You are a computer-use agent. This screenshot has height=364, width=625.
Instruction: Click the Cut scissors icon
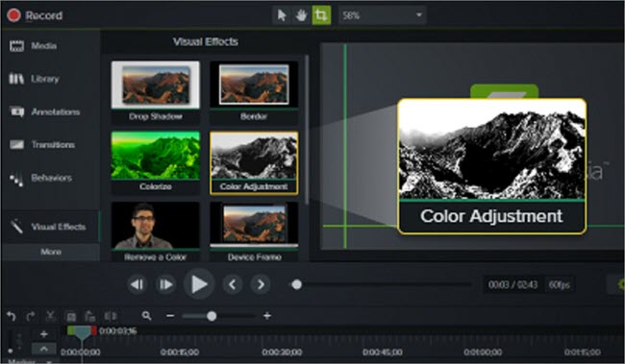click(50, 316)
